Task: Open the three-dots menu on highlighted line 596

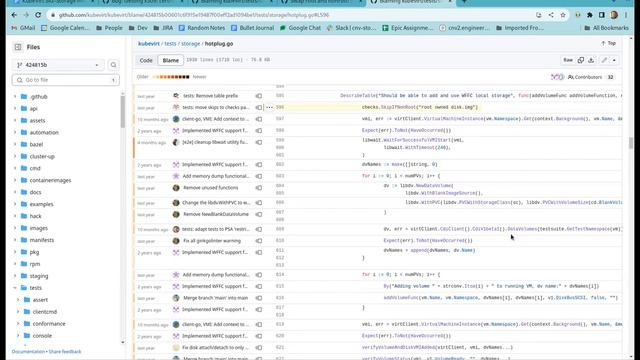Action: pyautogui.click(x=269, y=107)
